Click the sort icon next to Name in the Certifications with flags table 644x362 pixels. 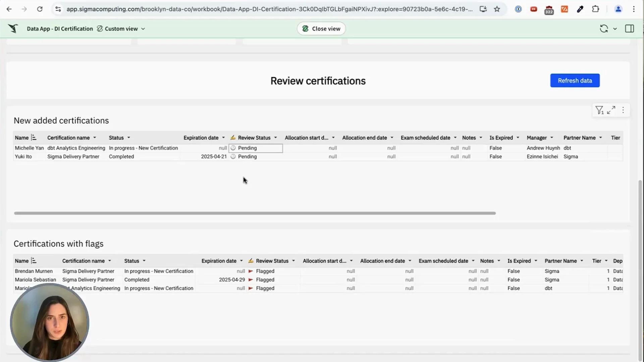click(34, 260)
